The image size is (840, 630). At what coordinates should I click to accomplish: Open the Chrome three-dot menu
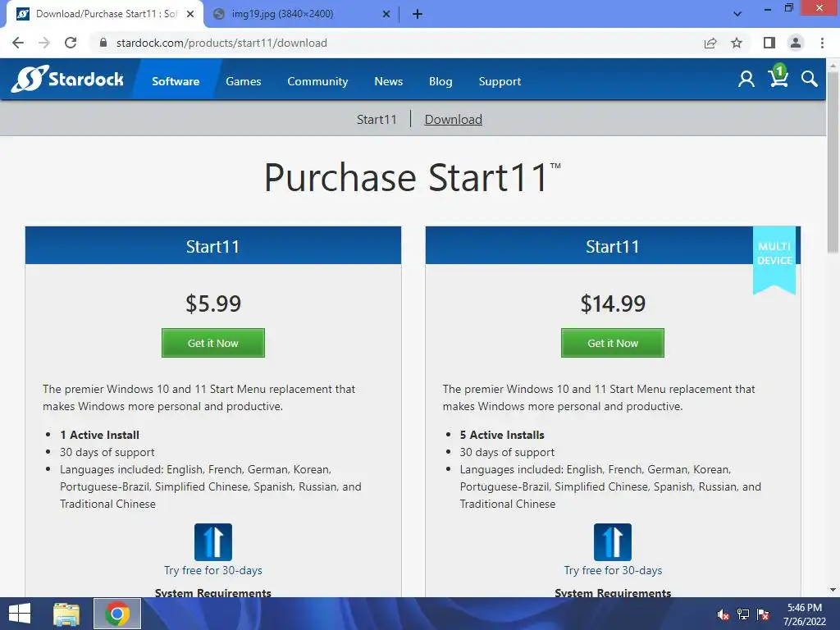(x=822, y=43)
